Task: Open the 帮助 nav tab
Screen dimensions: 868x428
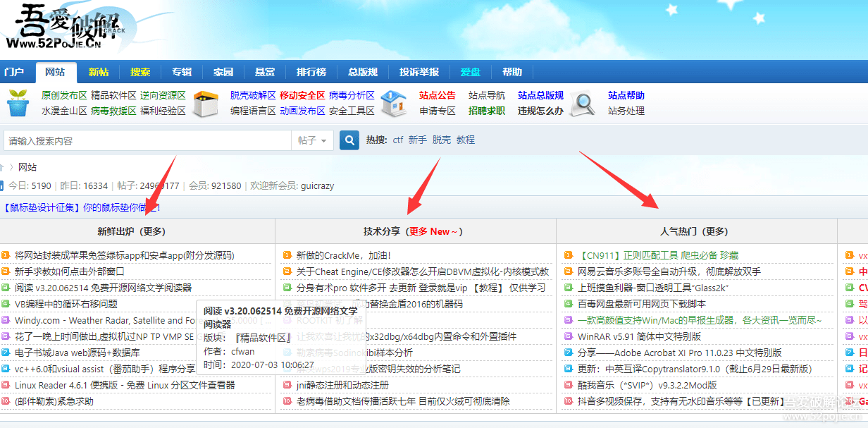Action: coord(512,72)
